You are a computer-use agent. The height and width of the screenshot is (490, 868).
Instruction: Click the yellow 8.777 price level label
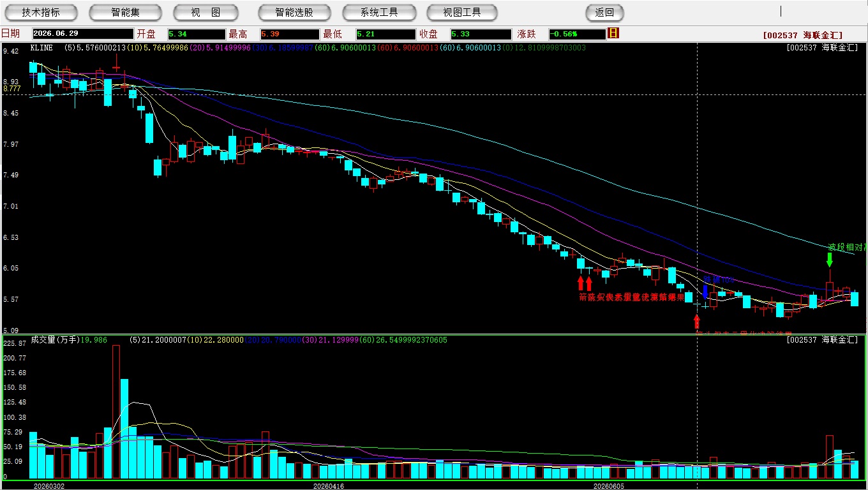tap(12, 89)
